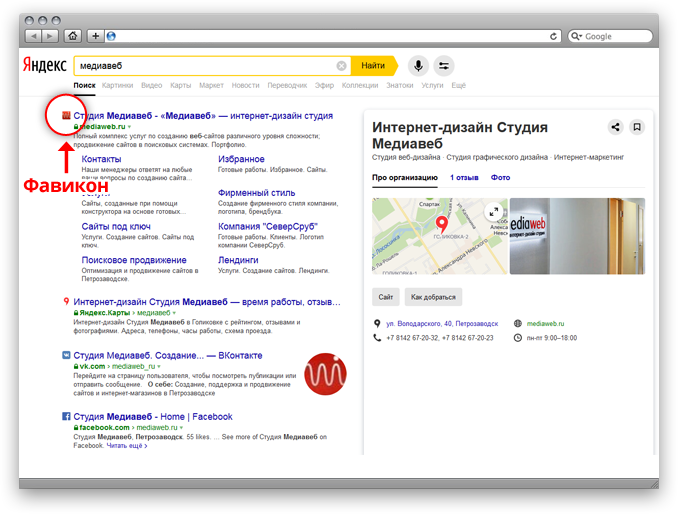This screenshot has height=514, width=678.
Task: Click the globe icon in address bar
Action: click(x=111, y=36)
